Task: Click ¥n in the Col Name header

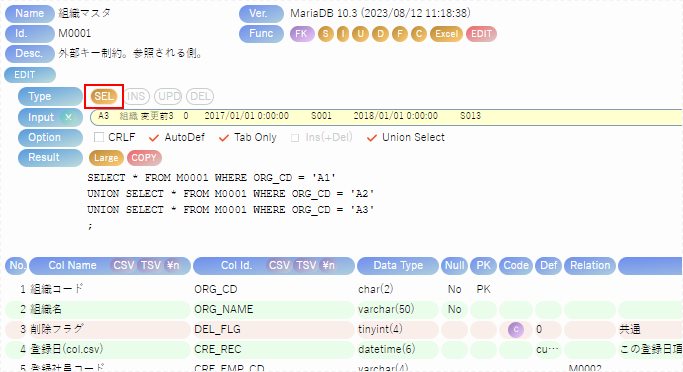Action: pyautogui.click(x=173, y=265)
